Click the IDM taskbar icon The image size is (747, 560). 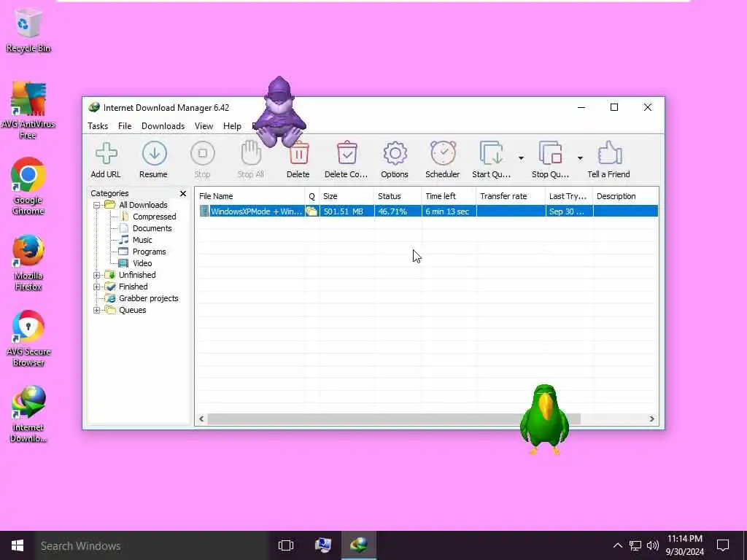coord(359,545)
